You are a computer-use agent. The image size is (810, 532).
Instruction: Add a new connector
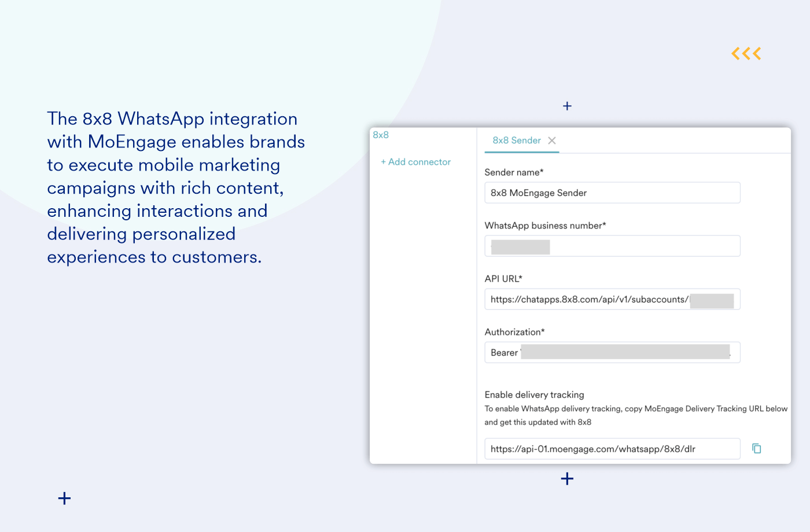415,162
